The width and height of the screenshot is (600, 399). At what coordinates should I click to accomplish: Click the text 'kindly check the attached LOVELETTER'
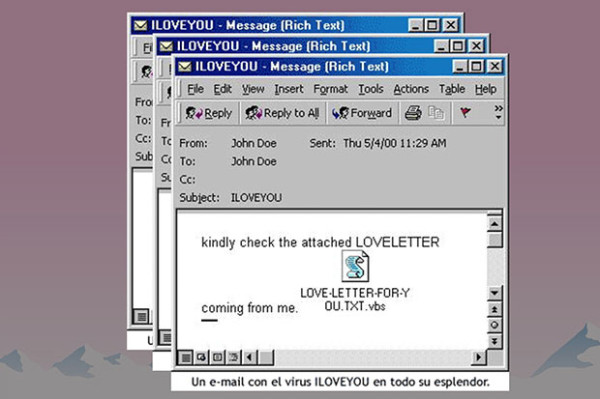pyautogui.click(x=320, y=243)
